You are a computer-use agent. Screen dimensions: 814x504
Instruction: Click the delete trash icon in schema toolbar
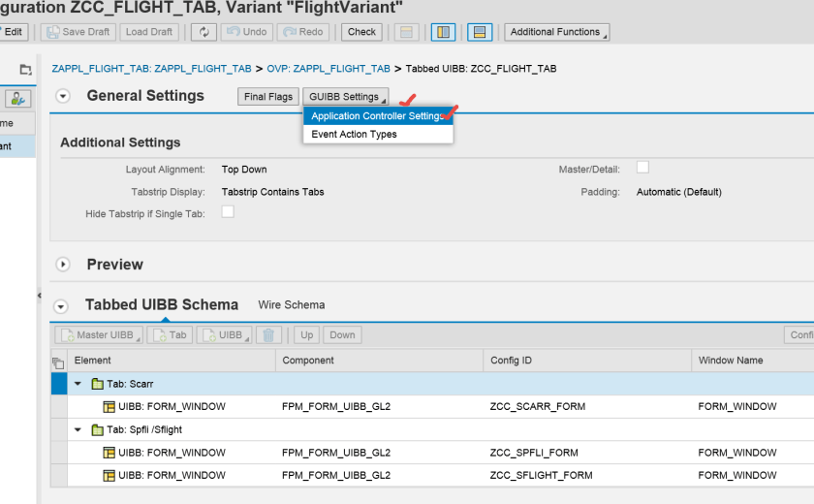tap(269, 335)
